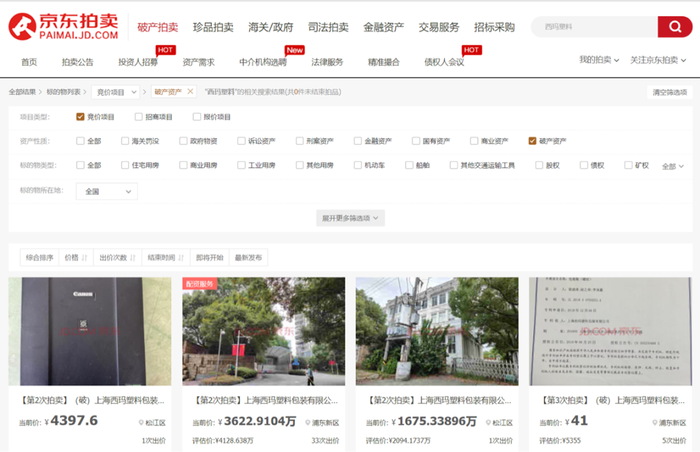700x452 pixels.
Task: Open 精准撮合 page
Action: tap(383, 62)
